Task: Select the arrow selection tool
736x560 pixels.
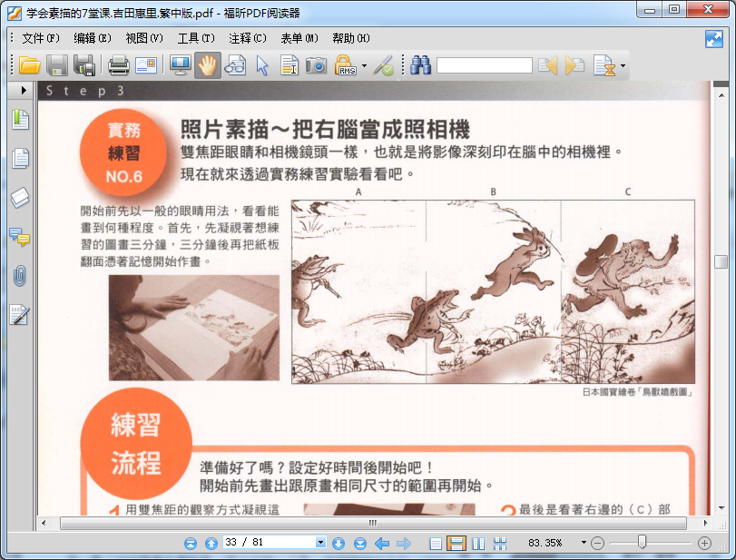Action: [262, 65]
